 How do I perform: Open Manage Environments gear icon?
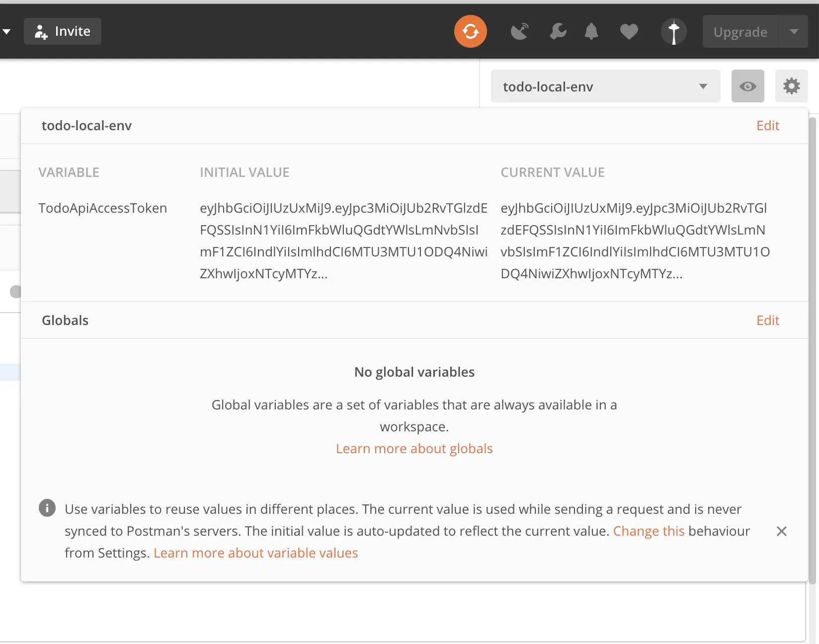point(791,86)
